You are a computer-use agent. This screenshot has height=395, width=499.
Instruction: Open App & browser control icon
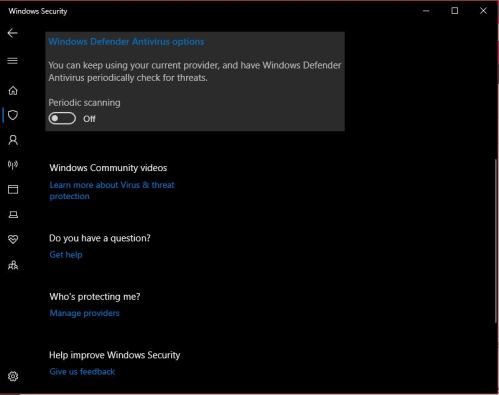tap(13, 189)
